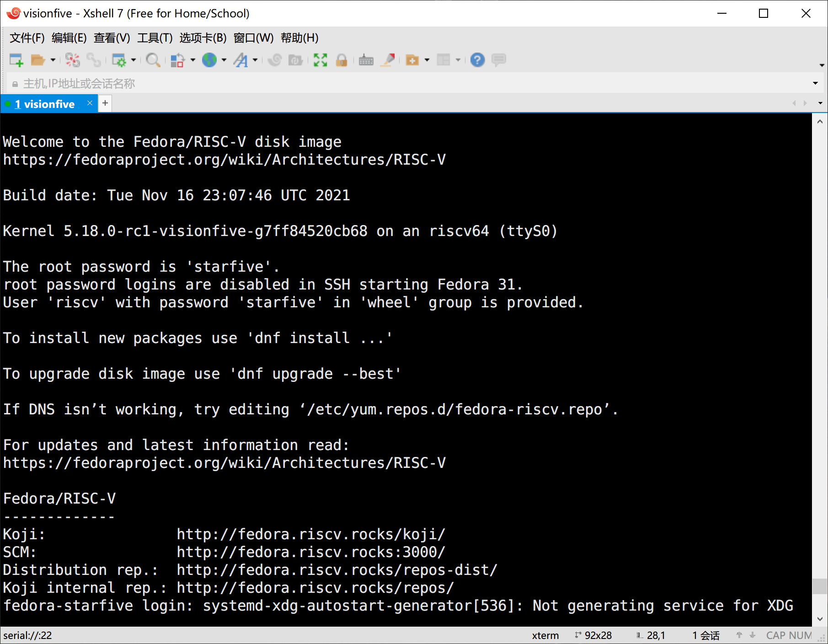
Task: Click the padlock icon in address bar
Action: 15,84
